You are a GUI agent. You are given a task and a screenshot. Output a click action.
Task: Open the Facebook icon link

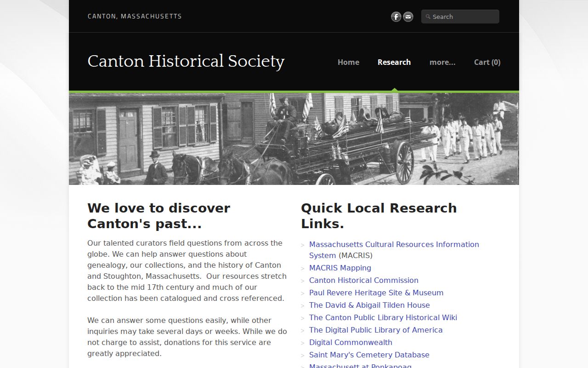pyautogui.click(x=396, y=17)
